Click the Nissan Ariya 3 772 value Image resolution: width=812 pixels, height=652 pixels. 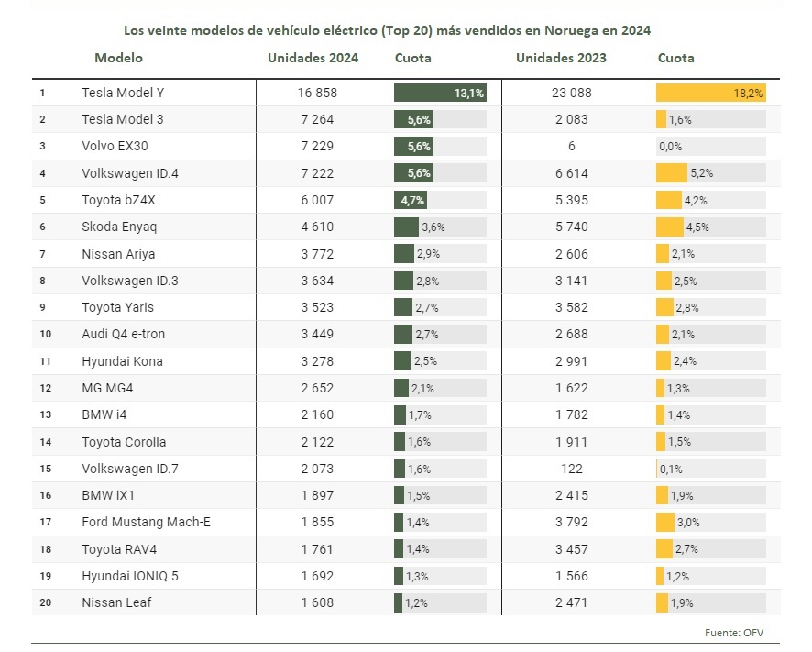[317, 254]
